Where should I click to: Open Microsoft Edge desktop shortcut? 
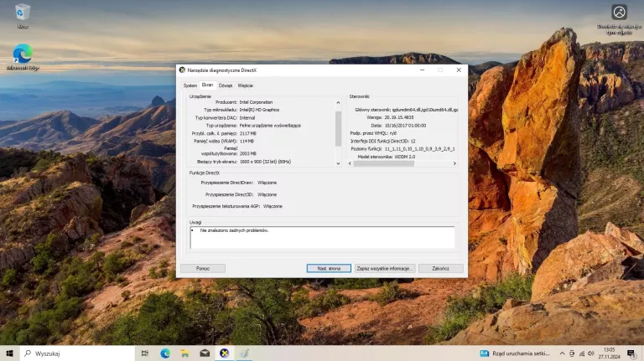point(23,58)
